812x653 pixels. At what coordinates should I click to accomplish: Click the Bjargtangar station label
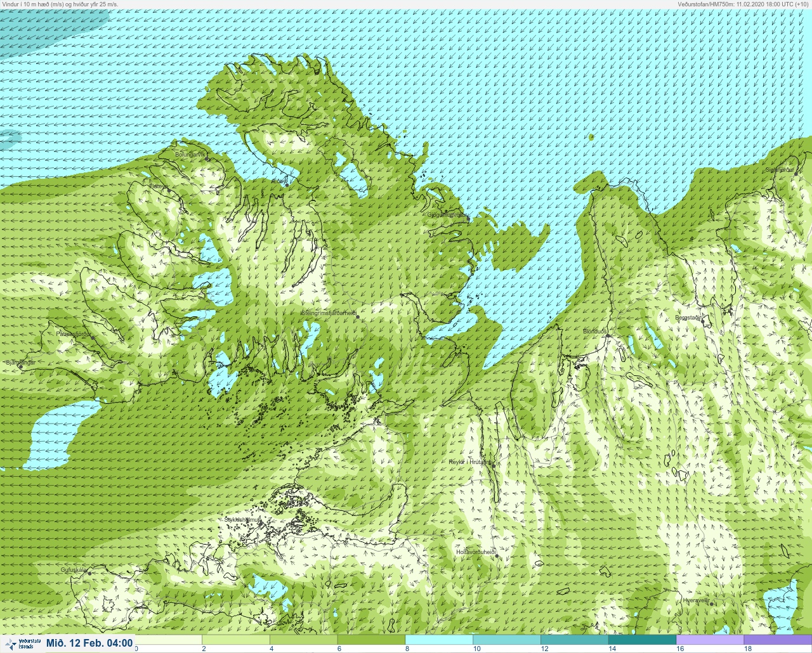[x=20, y=363]
